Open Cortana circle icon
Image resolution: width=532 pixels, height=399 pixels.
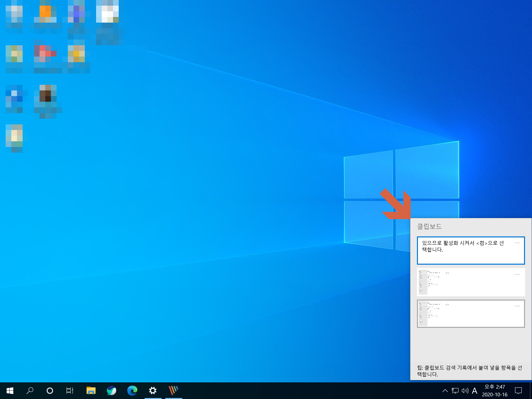pyautogui.click(x=50, y=391)
